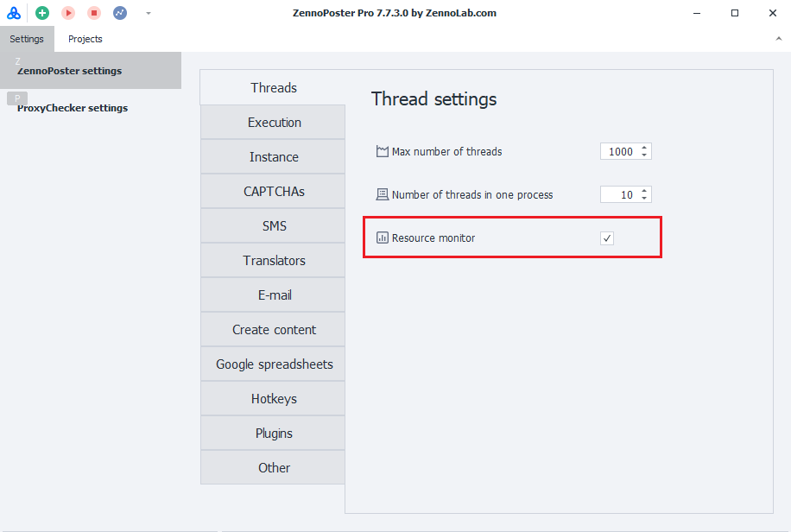Viewport: 791px width, 532px height.
Task: Increase Max number of threads with up arrow
Action: (x=644, y=148)
